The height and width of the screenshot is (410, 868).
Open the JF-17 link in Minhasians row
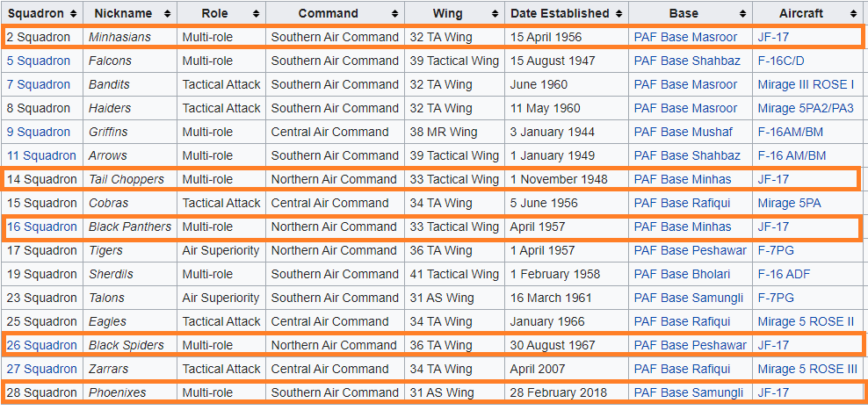(x=773, y=37)
